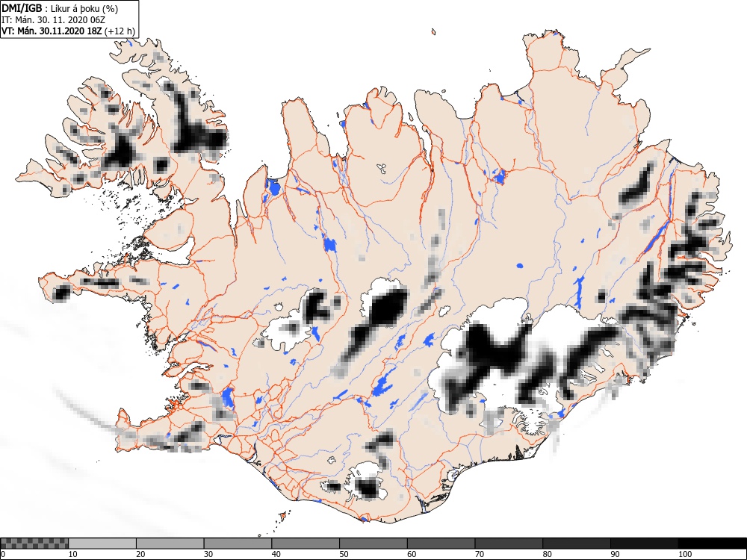Click the legend label '50'
The width and height of the screenshot is (747, 560).
point(344,554)
